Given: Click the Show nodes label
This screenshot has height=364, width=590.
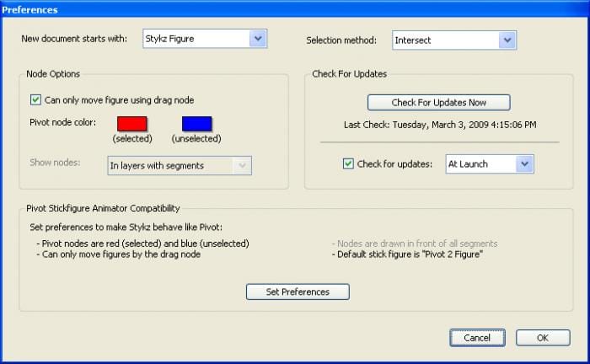Looking at the screenshot, I should pyautogui.click(x=55, y=163).
